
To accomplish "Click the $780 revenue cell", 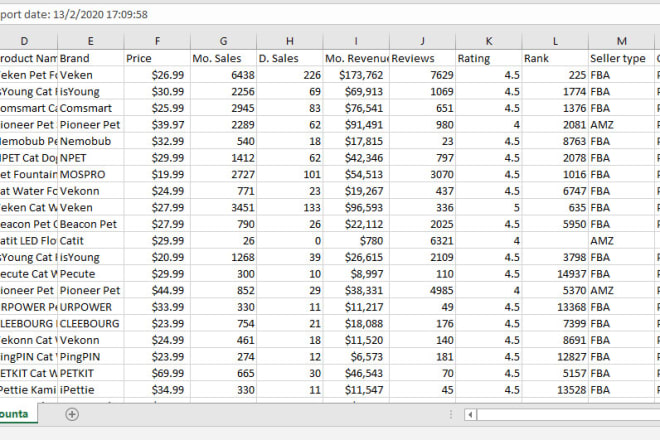I will point(356,241).
